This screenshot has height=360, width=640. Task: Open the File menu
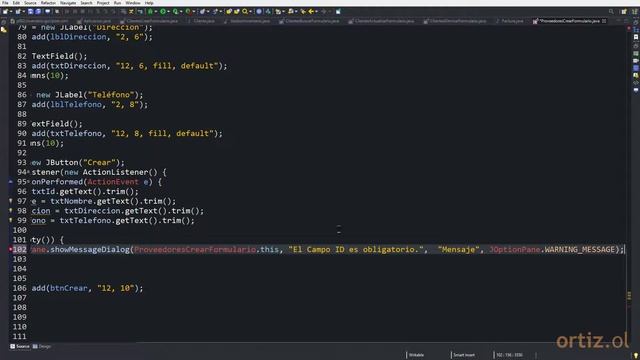tap(5, 3)
